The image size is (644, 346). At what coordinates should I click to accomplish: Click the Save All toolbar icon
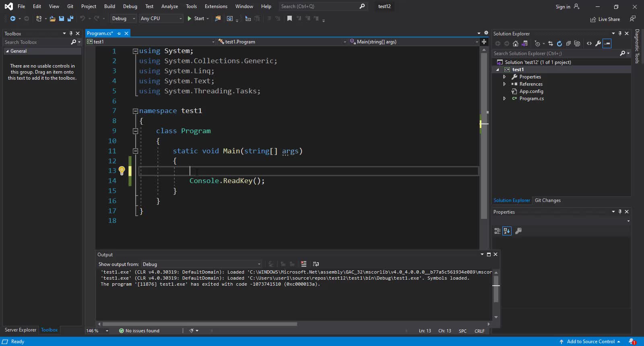[70, 19]
